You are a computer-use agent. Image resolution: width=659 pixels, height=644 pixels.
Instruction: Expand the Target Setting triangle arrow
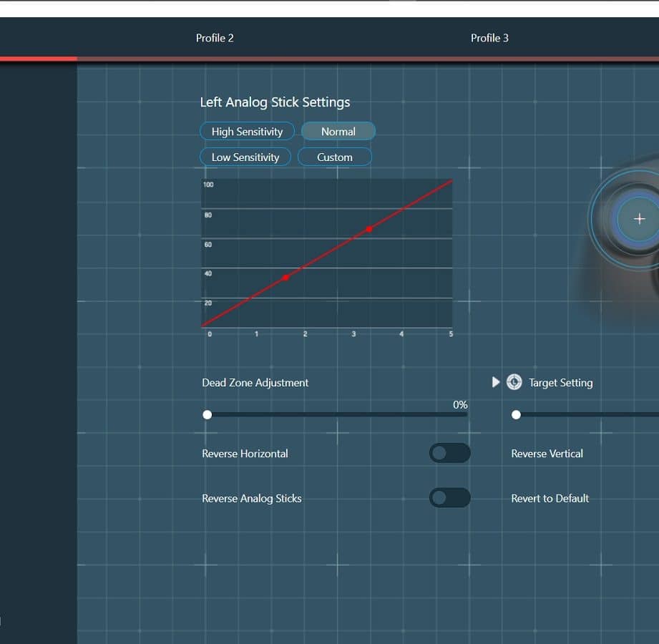[x=496, y=382]
